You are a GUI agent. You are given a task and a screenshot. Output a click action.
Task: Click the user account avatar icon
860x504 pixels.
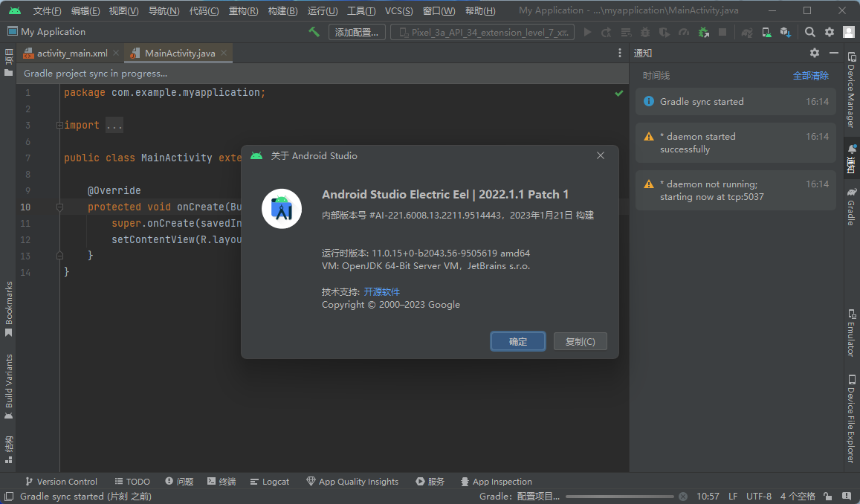click(849, 33)
